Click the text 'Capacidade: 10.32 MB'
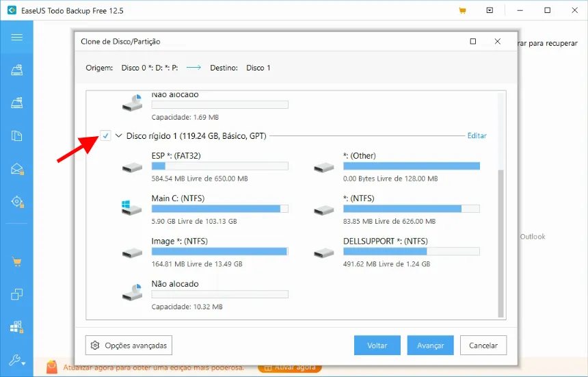This screenshot has height=377, width=588. point(187,307)
